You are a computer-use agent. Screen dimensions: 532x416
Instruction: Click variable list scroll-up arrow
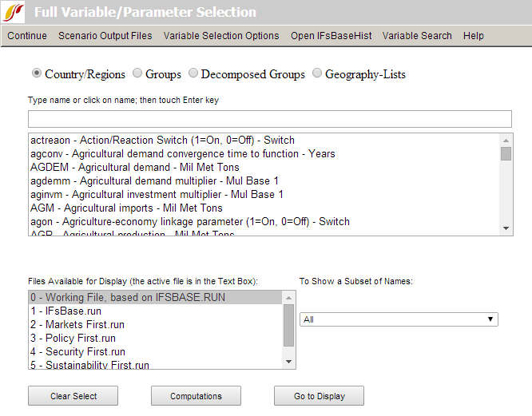pos(506,140)
